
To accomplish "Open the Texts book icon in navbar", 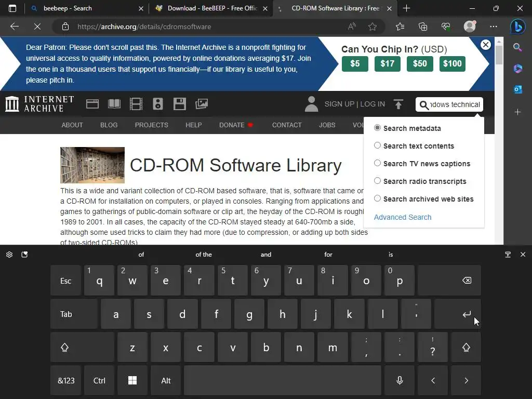I will point(114,104).
